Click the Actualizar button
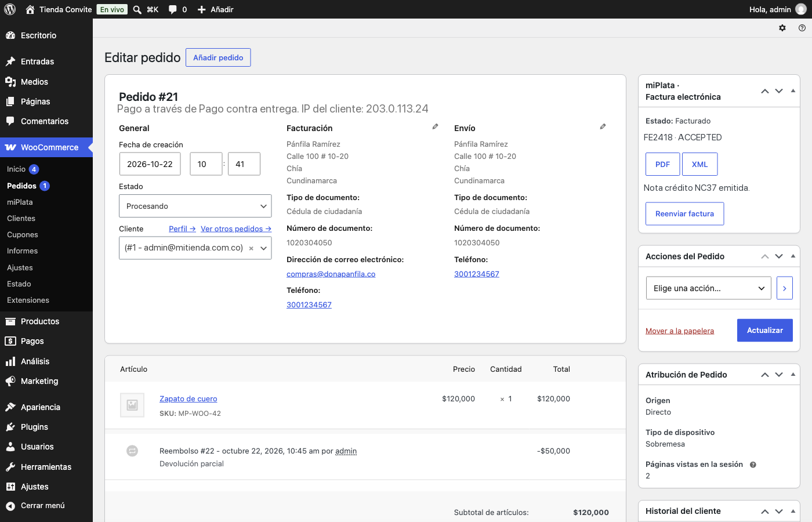 click(765, 330)
